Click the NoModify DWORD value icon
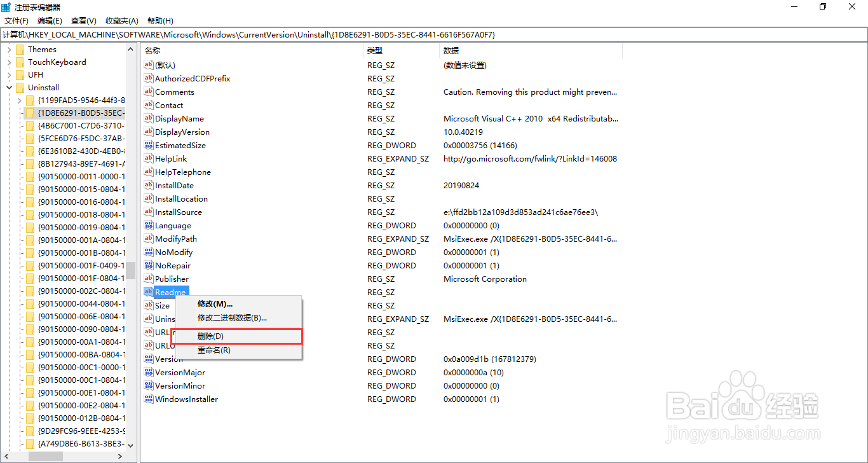Image resolution: width=868 pixels, height=463 pixels. (149, 252)
